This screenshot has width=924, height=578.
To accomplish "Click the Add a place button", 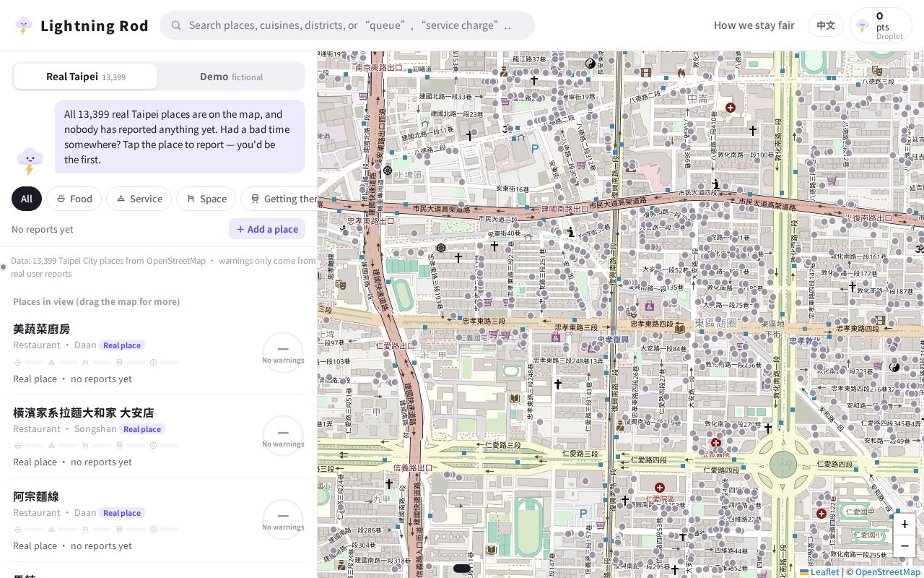I will (x=267, y=229).
